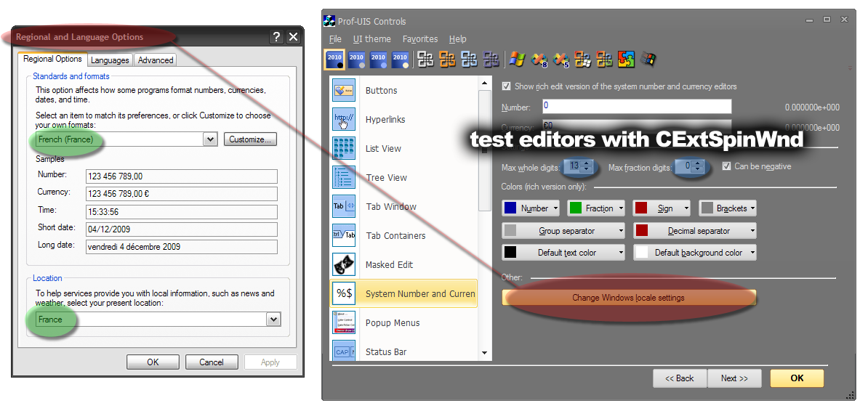
Task: Switch to the Advanced tab
Action: pos(156,60)
